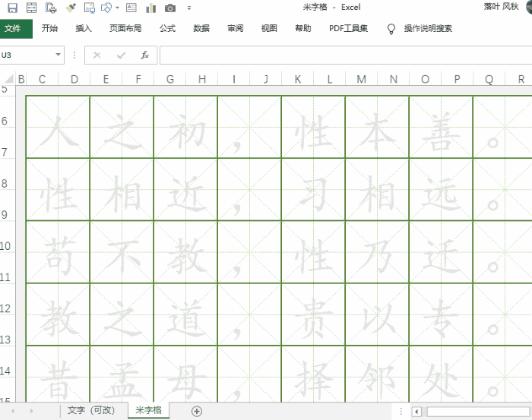Click the Select All corner triangle
Screen dimensions: 532x420
click(8, 79)
